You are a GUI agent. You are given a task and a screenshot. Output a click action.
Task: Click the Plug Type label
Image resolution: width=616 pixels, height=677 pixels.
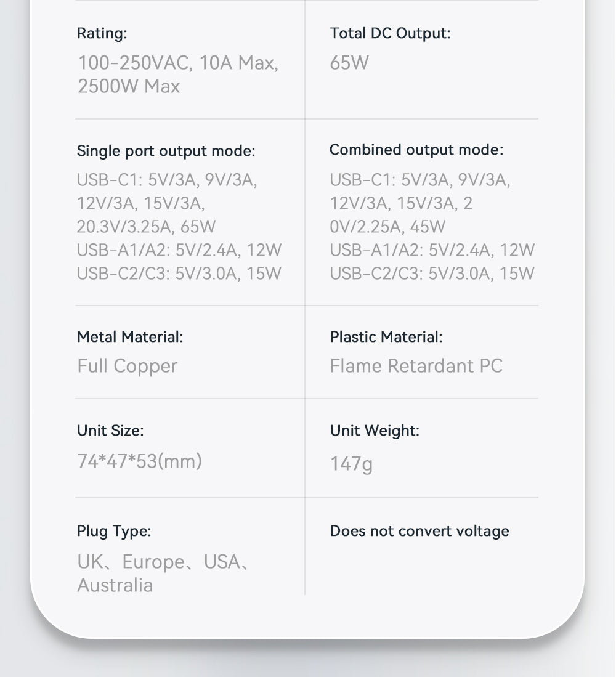click(x=113, y=531)
